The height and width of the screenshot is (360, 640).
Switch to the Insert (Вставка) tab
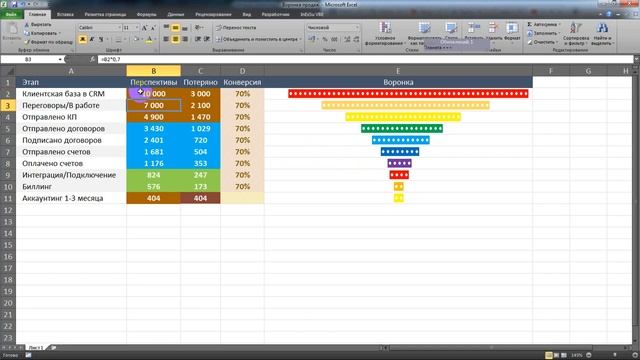65,14
